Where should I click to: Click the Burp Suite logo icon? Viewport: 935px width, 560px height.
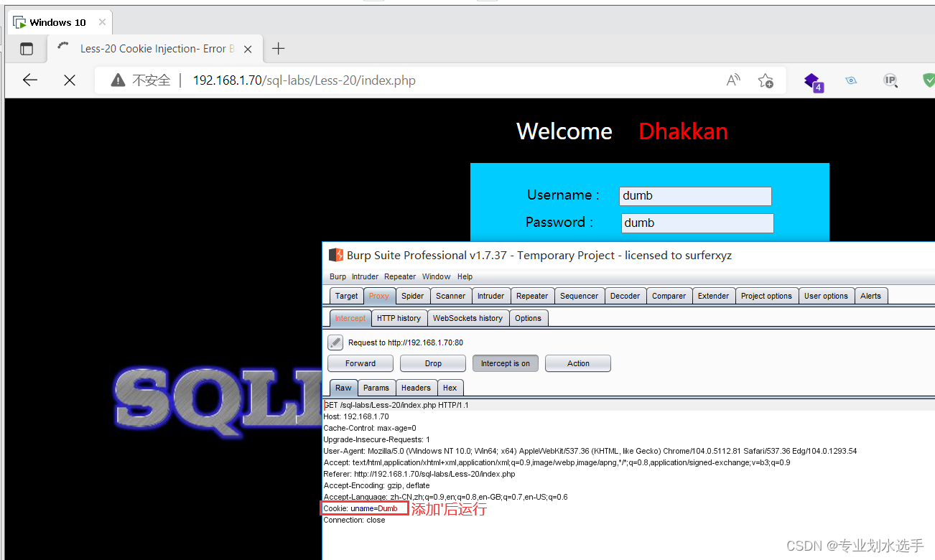335,255
